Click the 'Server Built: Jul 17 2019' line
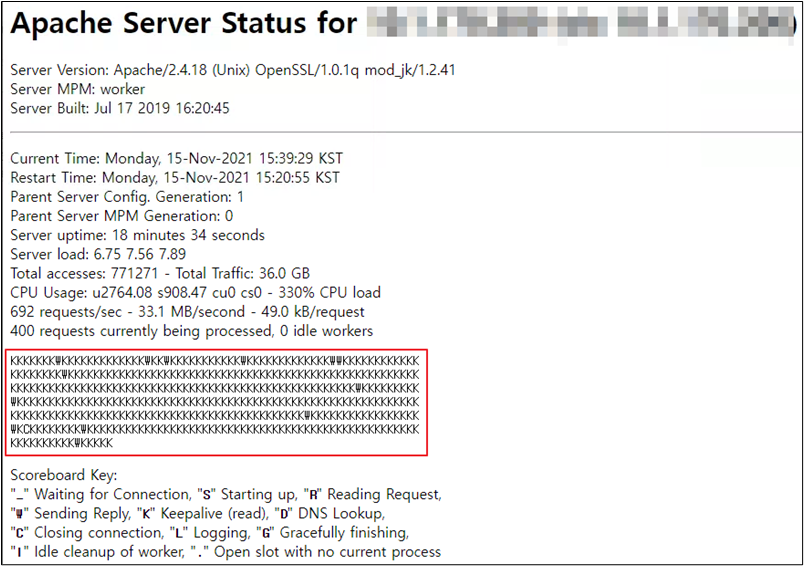The image size is (804, 566). [x=120, y=108]
